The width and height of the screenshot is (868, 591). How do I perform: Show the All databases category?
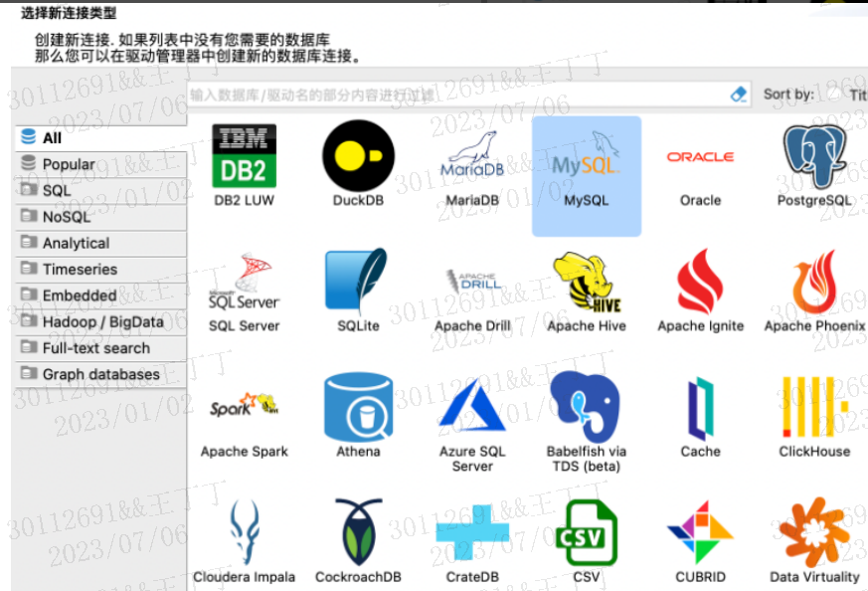tap(100, 138)
